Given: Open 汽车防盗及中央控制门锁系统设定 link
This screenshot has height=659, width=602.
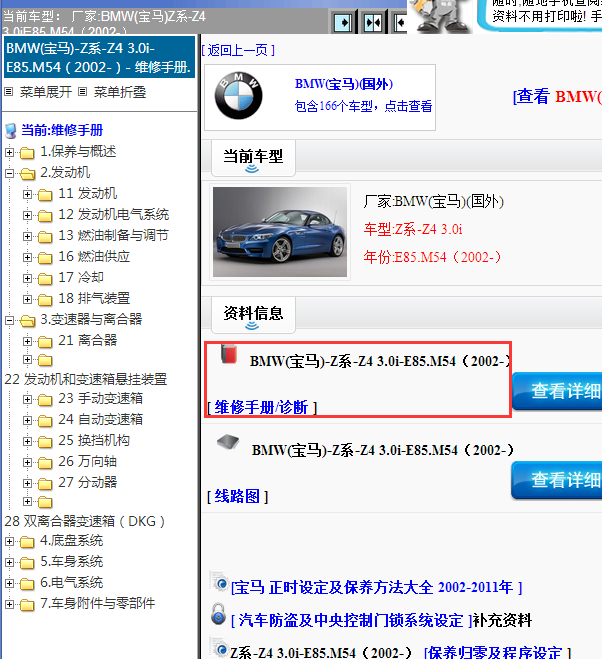Looking at the screenshot, I should [x=351, y=620].
